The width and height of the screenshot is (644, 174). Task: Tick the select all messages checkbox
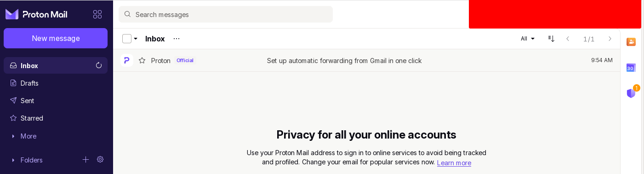tap(127, 39)
